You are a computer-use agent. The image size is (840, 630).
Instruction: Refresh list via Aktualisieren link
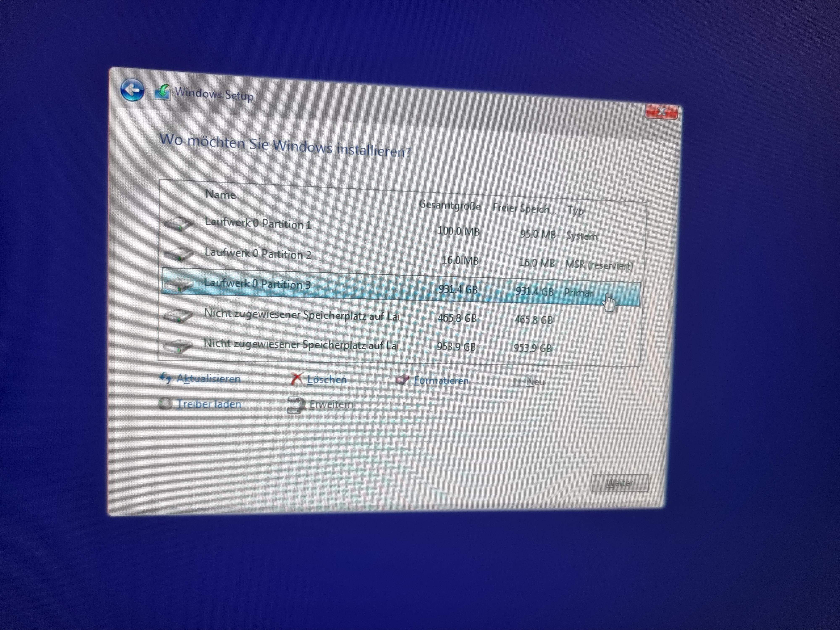point(209,379)
